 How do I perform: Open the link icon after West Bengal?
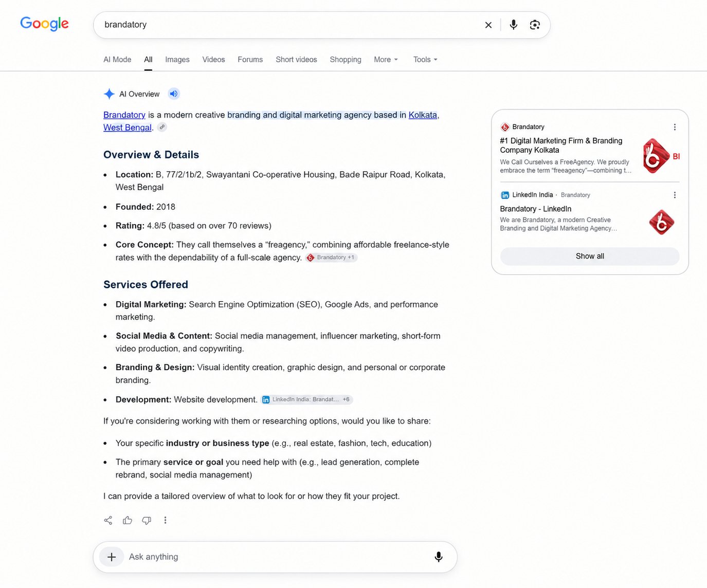pos(162,127)
